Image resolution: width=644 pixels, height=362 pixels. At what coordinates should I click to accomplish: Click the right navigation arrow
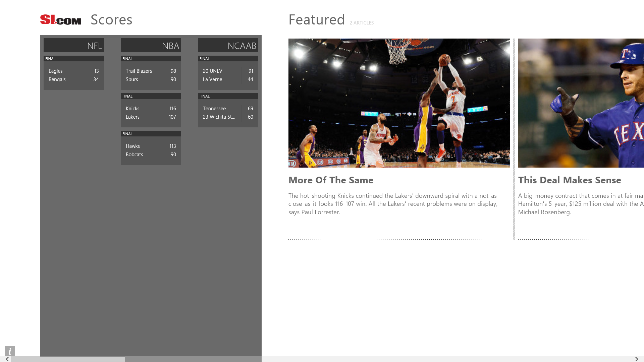637,358
